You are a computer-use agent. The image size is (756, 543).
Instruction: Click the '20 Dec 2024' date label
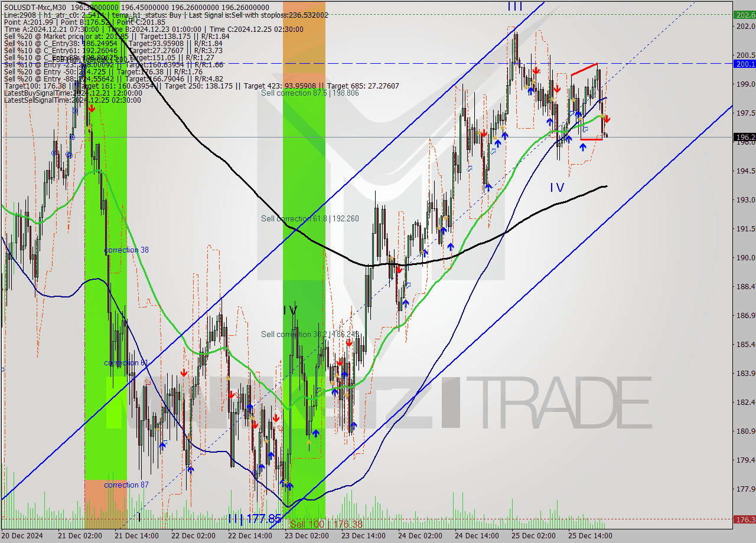tap(22, 536)
